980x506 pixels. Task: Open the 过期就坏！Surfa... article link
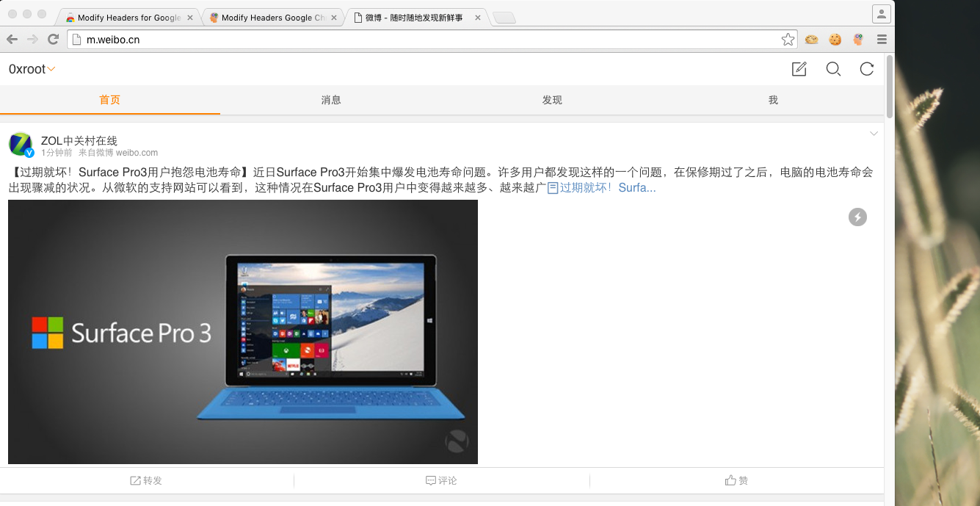pos(601,188)
